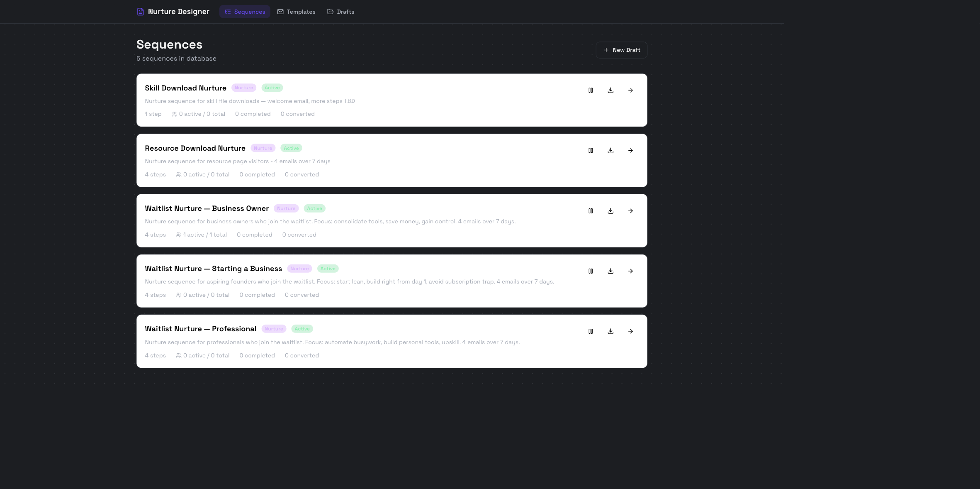Viewport: 980px width, 489px height.
Task: Click the Active badge on Resource Download Nurture
Action: [x=291, y=148]
